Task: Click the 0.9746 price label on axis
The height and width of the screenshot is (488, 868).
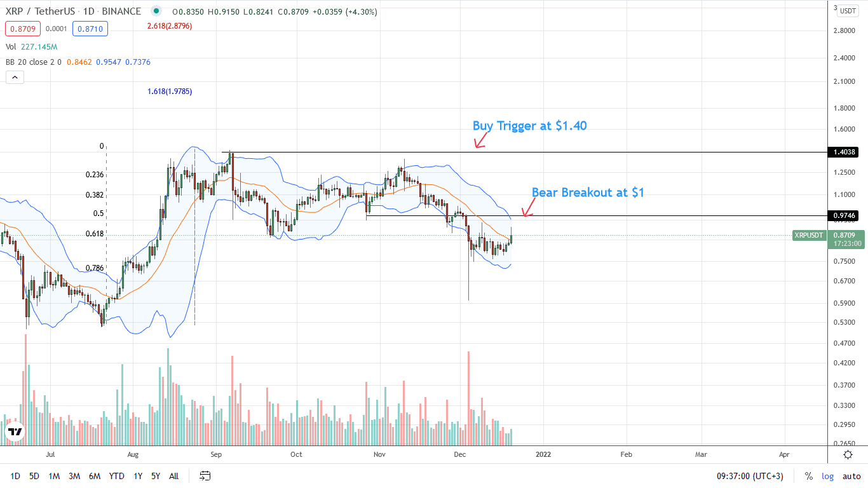Action: tap(844, 216)
